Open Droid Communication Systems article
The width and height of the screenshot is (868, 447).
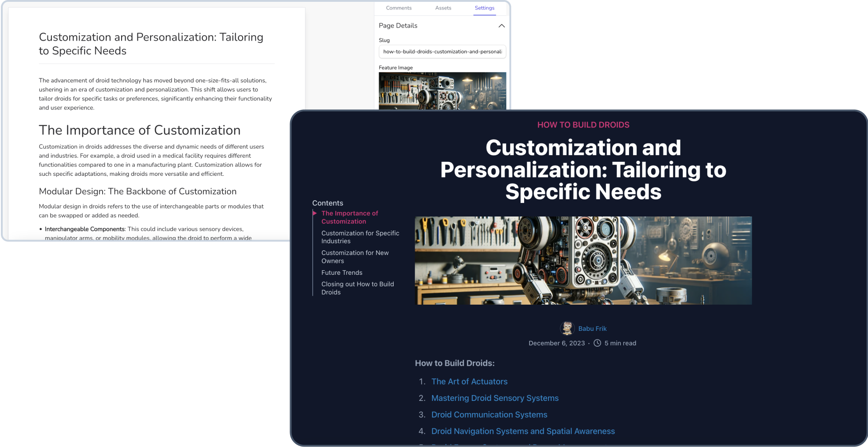point(489,414)
